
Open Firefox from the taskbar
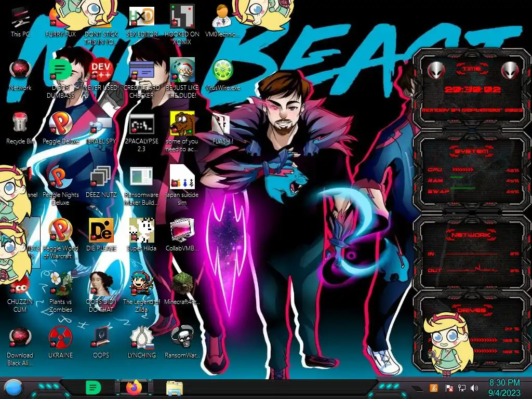[134, 388]
